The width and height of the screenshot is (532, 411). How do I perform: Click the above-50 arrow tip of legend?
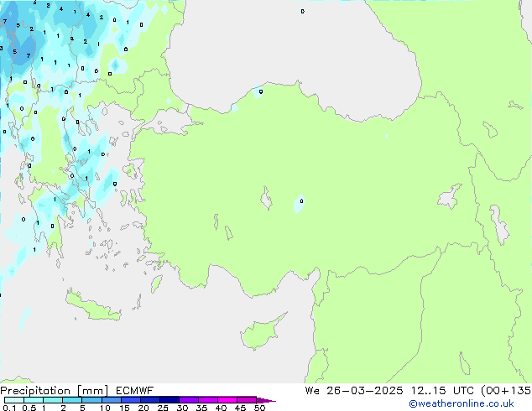click(266, 400)
